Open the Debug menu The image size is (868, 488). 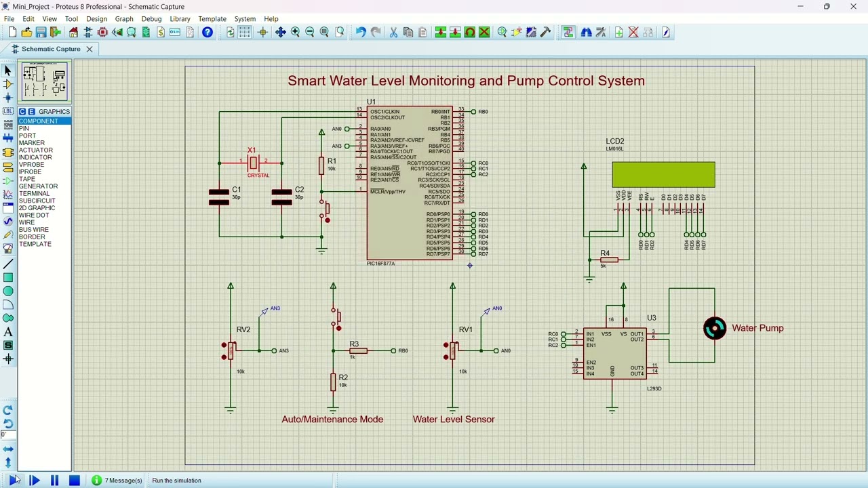click(151, 19)
